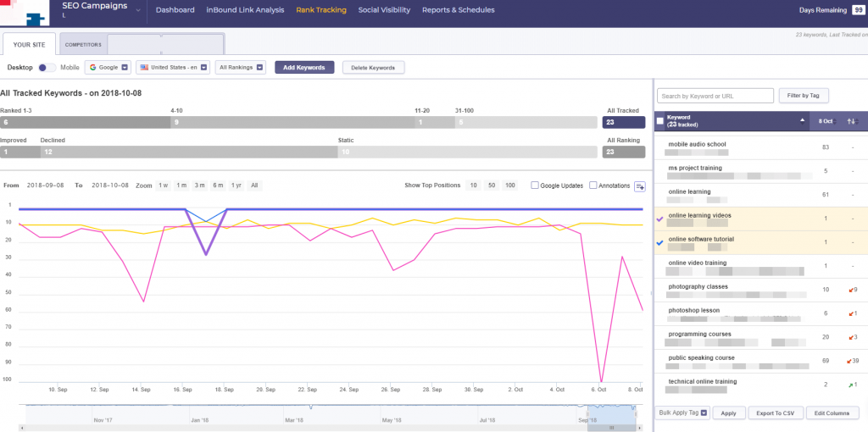Image resolution: width=868 pixels, height=432 pixels.
Task: Sort by the rank change arrows column
Action: (853, 121)
